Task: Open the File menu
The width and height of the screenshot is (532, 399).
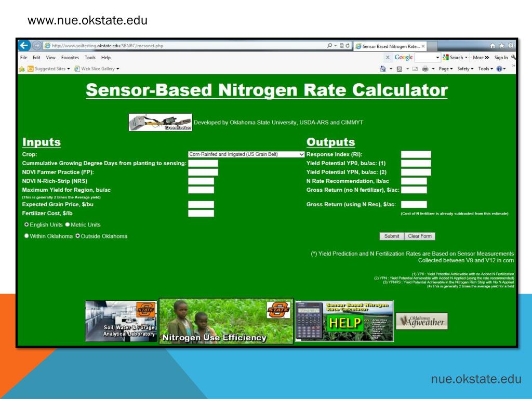Action: [23, 58]
